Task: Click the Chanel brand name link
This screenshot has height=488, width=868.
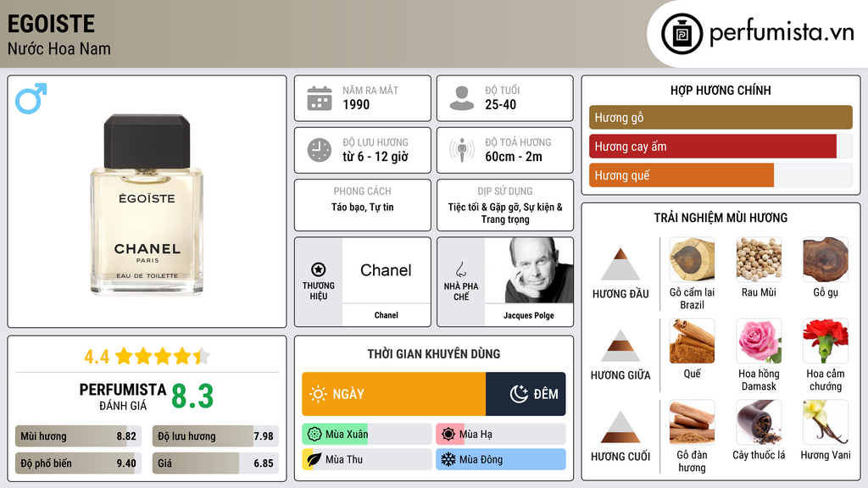Action: tap(386, 270)
